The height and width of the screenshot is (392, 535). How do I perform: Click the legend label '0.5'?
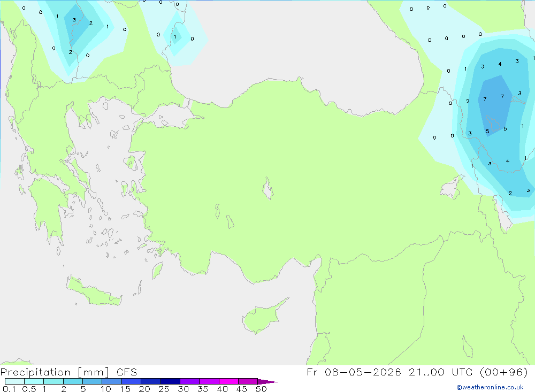[x=29, y=389]
